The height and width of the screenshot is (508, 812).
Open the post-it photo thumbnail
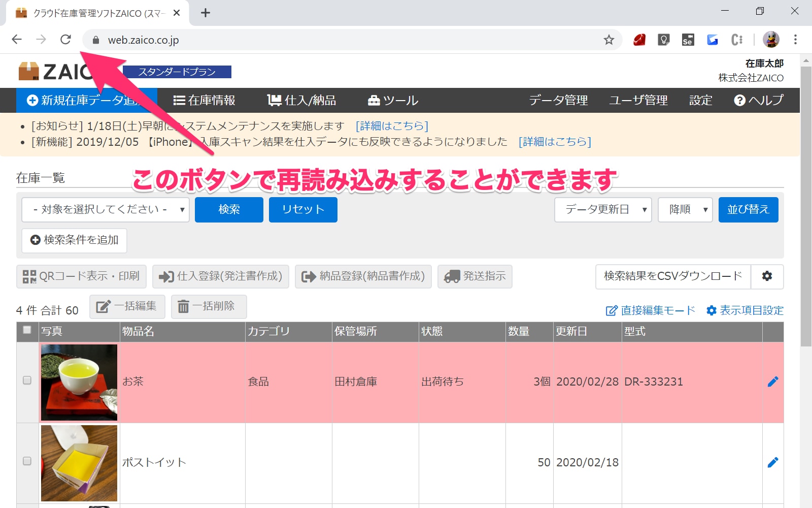pyautogui.click(x=79, y=463)
